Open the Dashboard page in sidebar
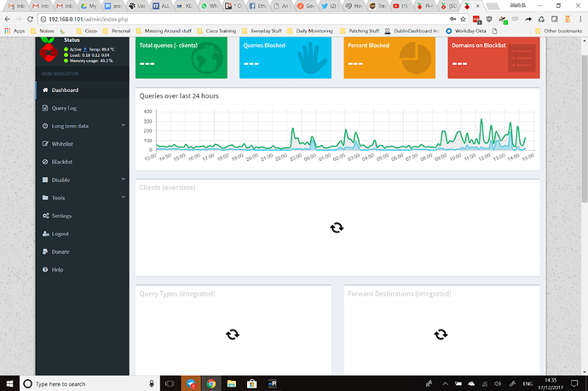This screenshot has height=391, width=588. pos(83,90)
